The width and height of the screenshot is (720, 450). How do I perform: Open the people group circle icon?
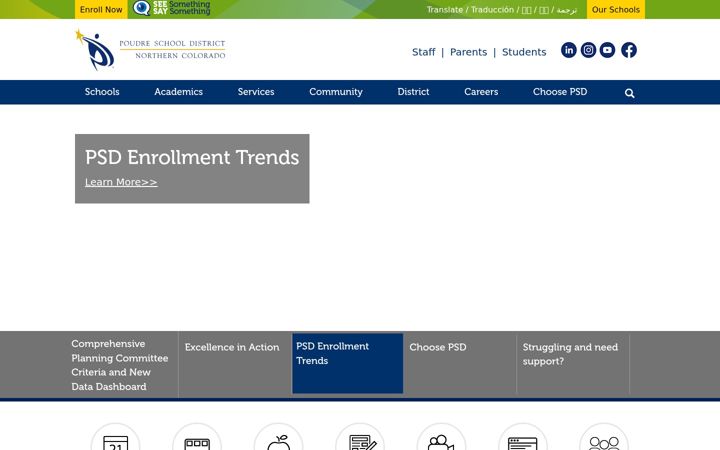pyautogui.click(x=604, y=437)
